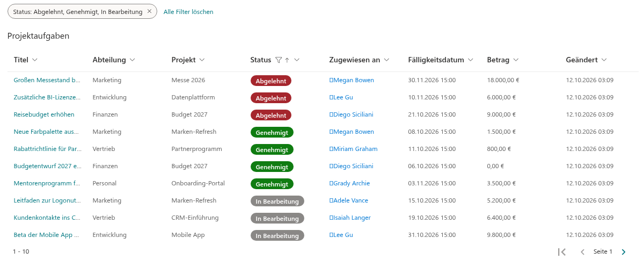Open Lee Gu in Datenplattform row

coord(341,97)
